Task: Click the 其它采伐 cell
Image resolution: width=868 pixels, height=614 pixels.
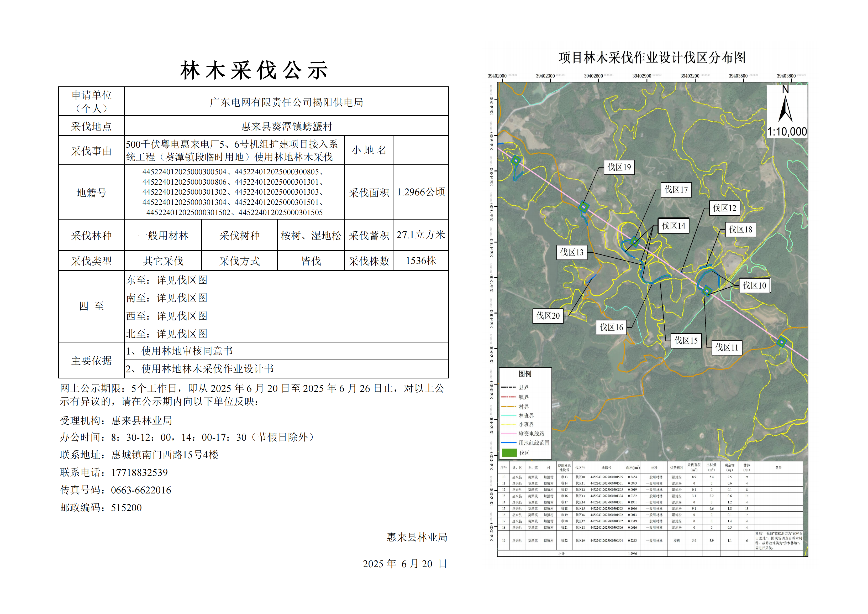Action: [163, 261]
